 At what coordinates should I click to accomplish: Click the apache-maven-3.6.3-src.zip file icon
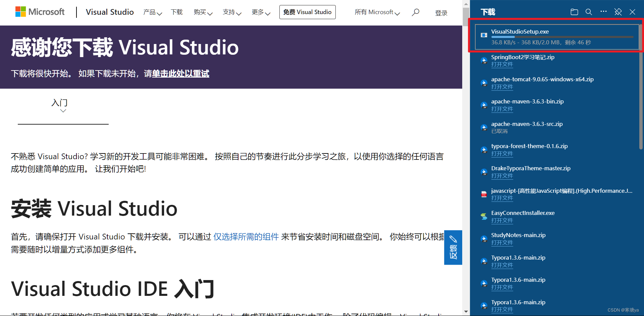click(x=484, y=128)
